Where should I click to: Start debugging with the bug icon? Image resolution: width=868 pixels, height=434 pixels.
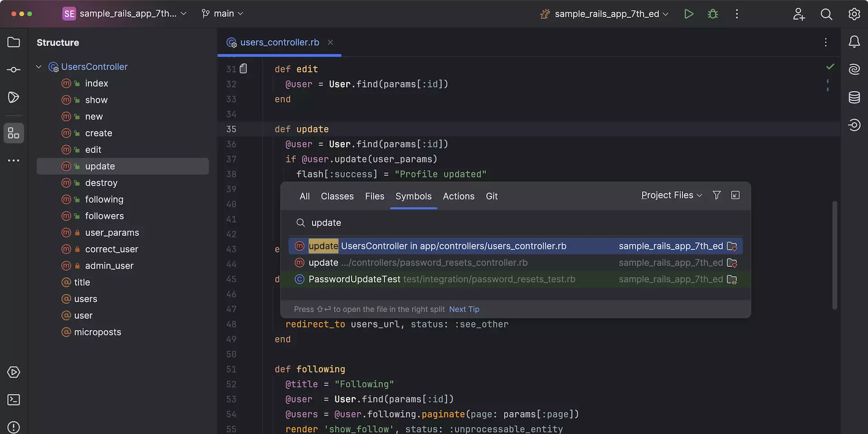coord(713,14)
